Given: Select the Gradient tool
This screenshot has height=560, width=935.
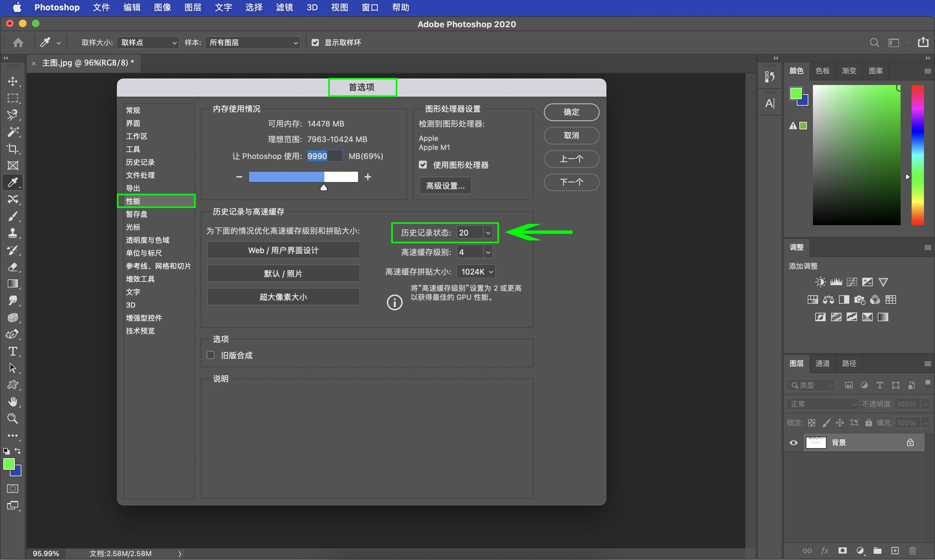Looking at the screenshot, I should pos(13,283).
